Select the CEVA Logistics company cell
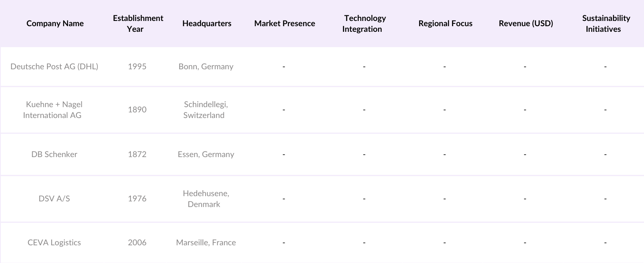 click(x=54, y=242)
